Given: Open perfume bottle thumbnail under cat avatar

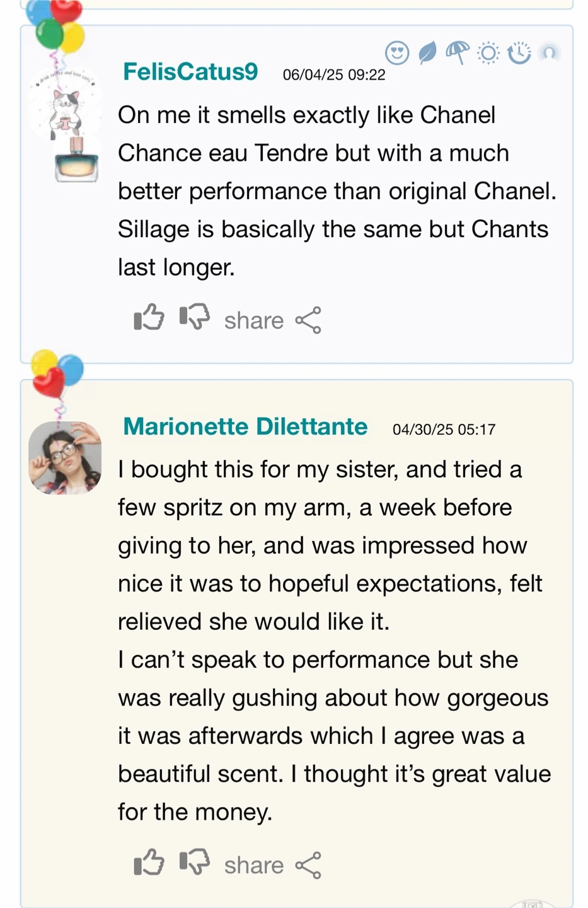Looking at the screenshot, I should pos(77,160).
